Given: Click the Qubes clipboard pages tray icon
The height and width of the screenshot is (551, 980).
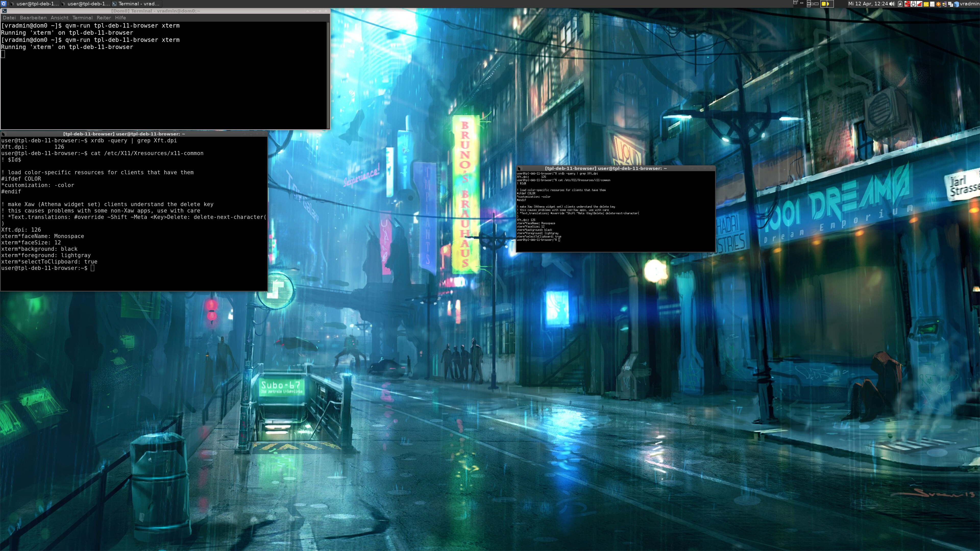Looking at the screenshot, I should [950, 4].
